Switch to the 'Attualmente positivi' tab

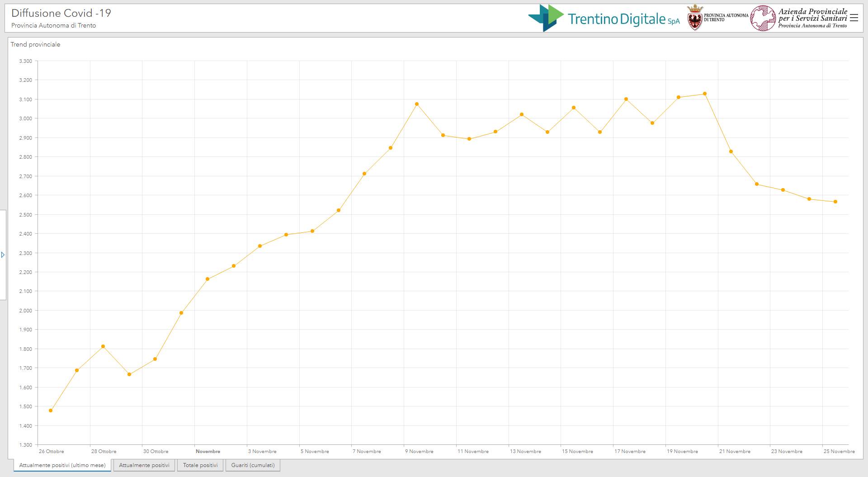tap(144, 465)
